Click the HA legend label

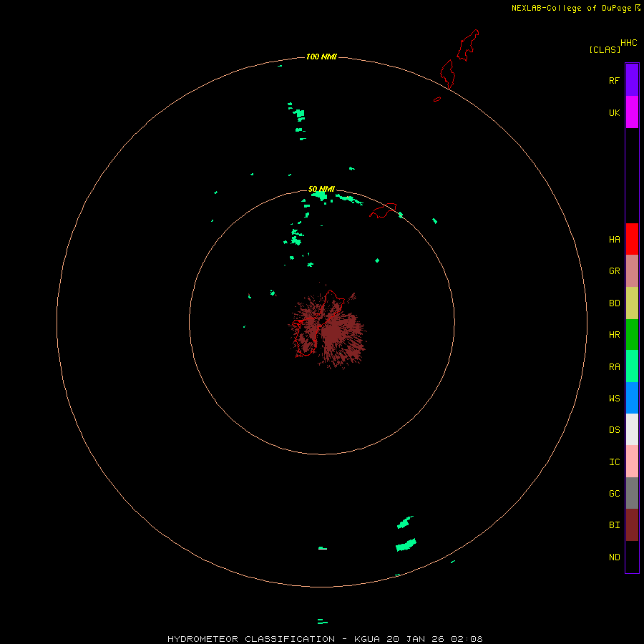point(614,240)
